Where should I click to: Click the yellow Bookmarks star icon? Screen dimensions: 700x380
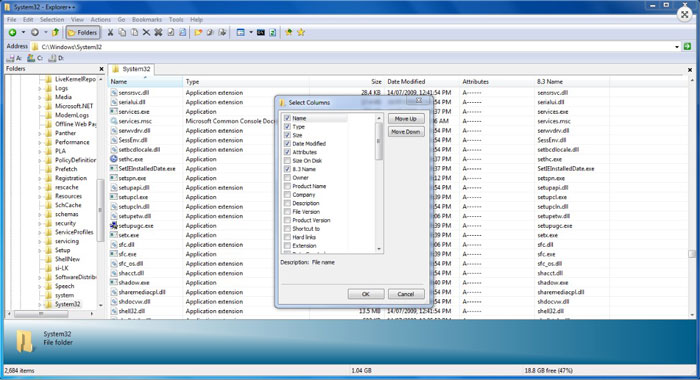[301, 32]
